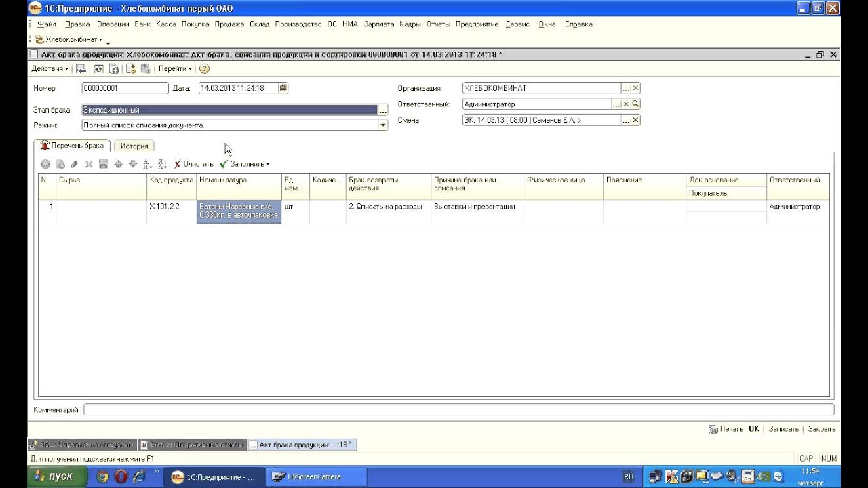
Task: Click first icon after Действия in document toolbar
Action: [81, 68]
